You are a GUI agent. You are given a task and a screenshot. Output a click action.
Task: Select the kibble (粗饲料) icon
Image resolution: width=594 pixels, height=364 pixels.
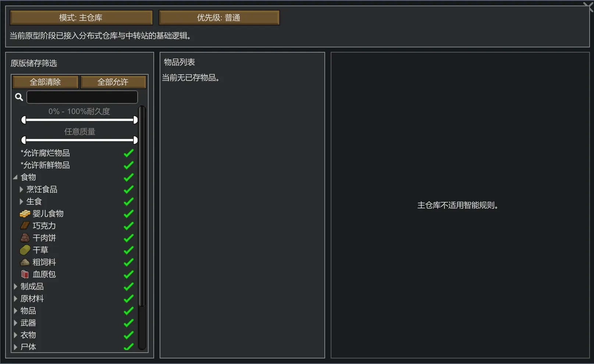pos(25,262)
